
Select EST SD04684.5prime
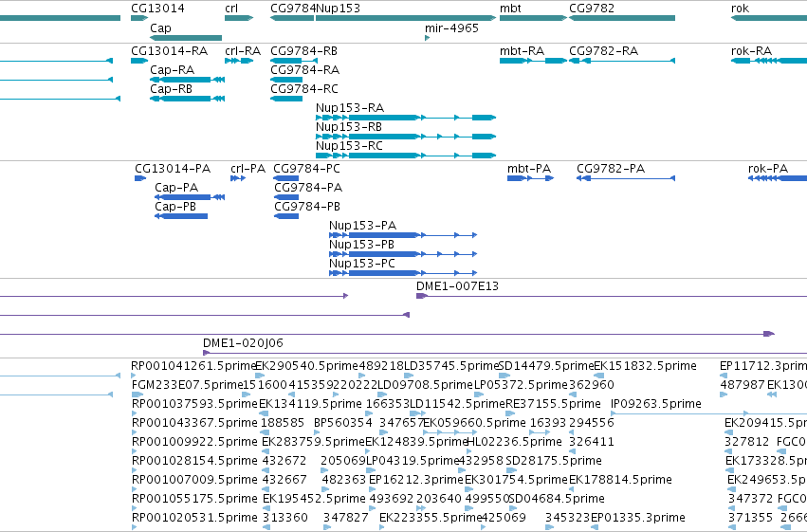557,499
